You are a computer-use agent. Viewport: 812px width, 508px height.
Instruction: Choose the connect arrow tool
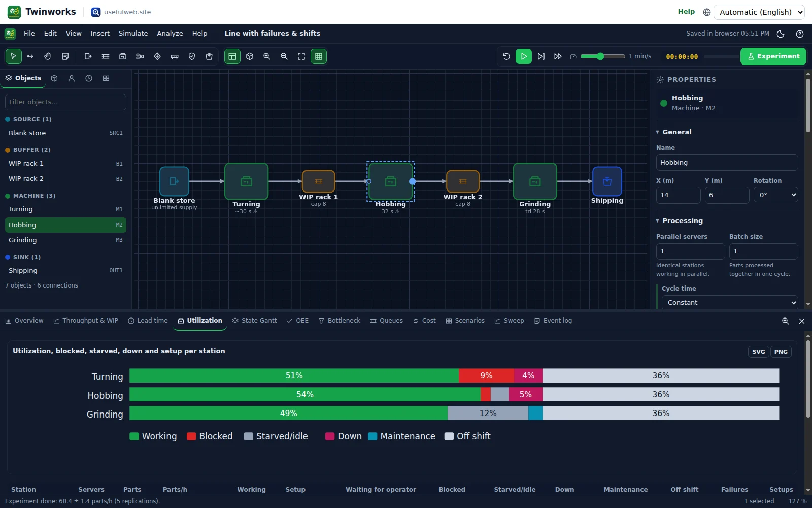(30, 56)
